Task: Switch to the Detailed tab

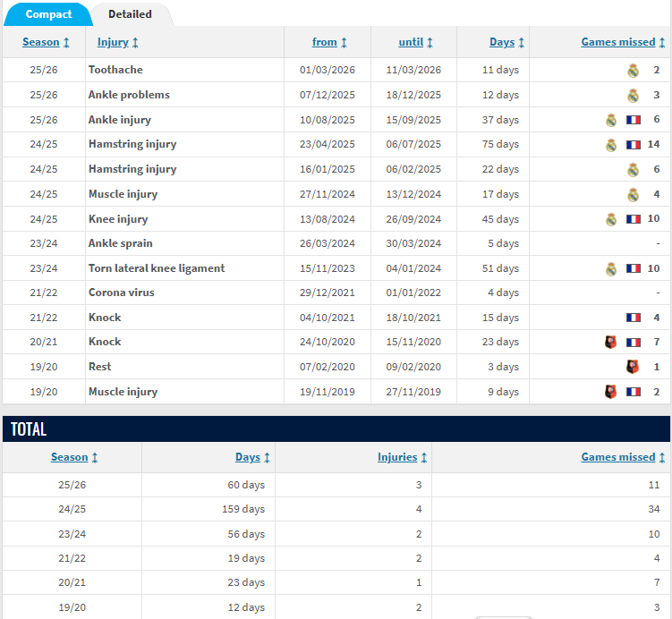Action: click(131, 14)
